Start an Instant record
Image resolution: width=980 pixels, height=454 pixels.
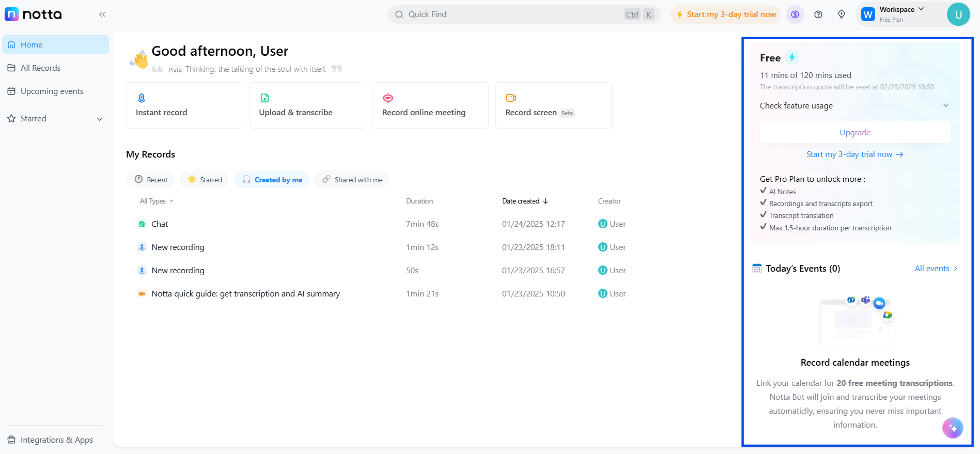point(184,105)
